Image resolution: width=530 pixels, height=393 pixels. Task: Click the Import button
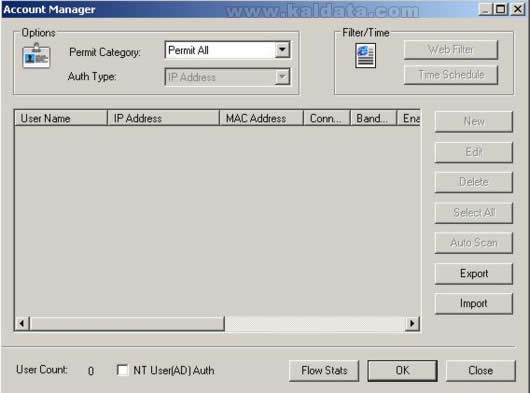(x=474, y=303)
